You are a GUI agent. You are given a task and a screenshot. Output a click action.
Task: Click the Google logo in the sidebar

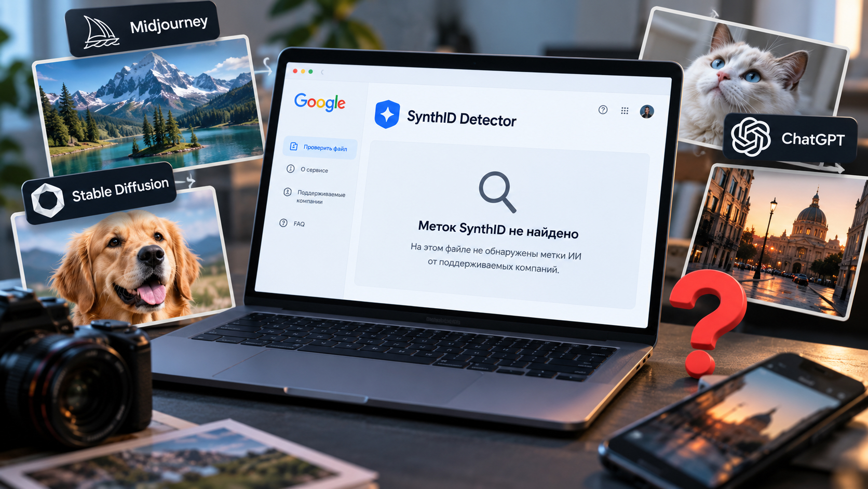(320, 102)
